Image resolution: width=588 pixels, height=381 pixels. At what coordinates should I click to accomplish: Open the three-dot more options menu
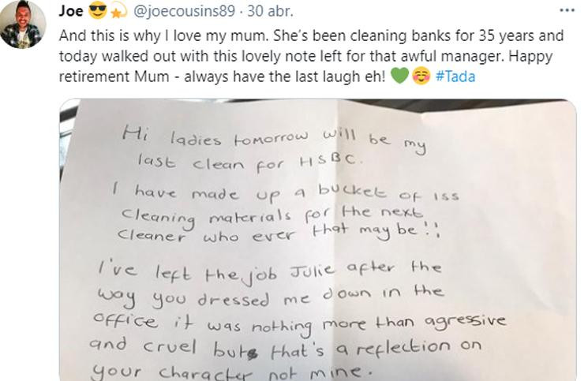click(x=567, y=10)
